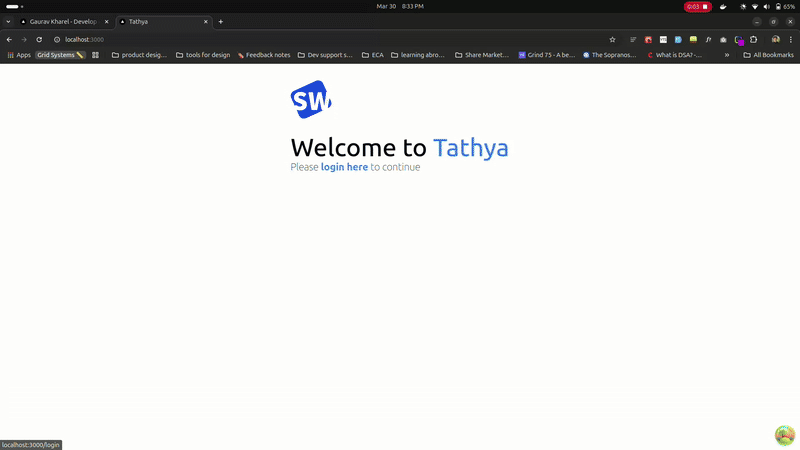Open the white square extension icon

[x=663, y=39]
